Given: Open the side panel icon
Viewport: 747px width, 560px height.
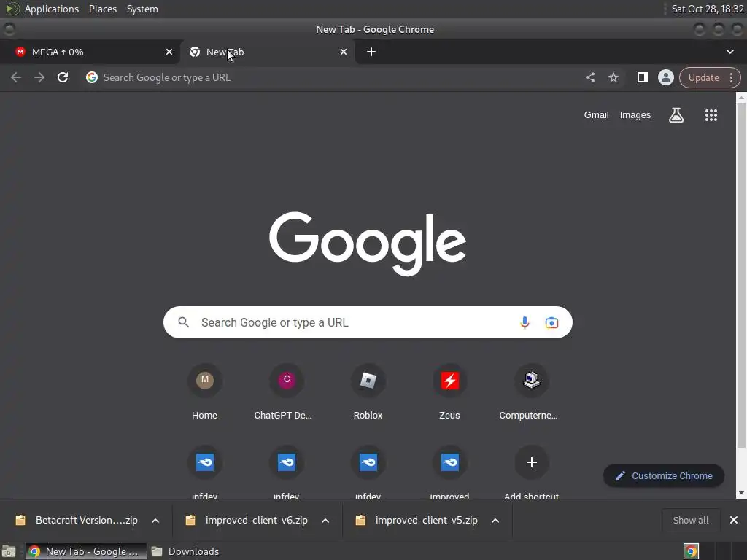Looking at the screenshot, I should click(x=642, y=77).
